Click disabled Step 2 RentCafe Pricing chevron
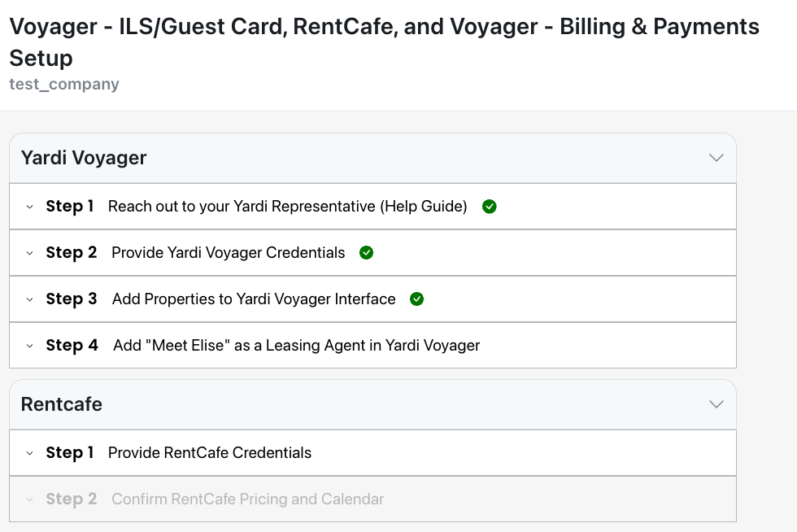The height and width of the screenshot is (532, 797). (x=29, y=499)
